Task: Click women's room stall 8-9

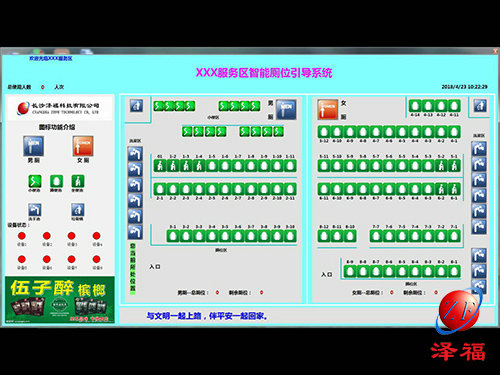Action: (x=350, y=271)
